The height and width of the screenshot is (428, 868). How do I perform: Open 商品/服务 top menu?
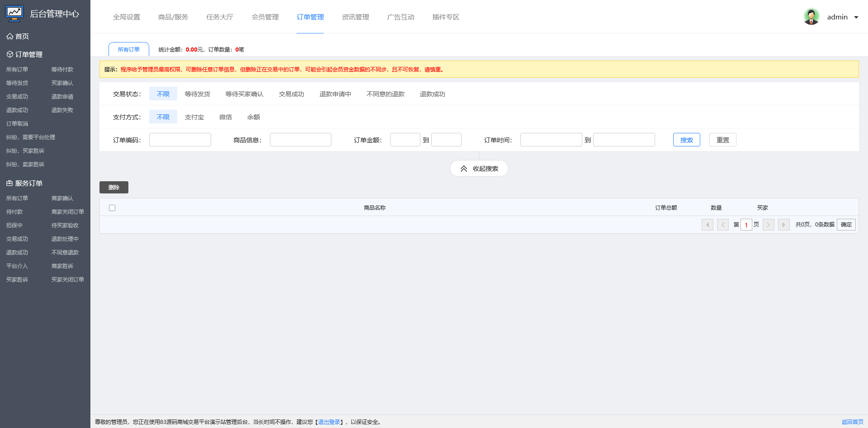(173, 17)
